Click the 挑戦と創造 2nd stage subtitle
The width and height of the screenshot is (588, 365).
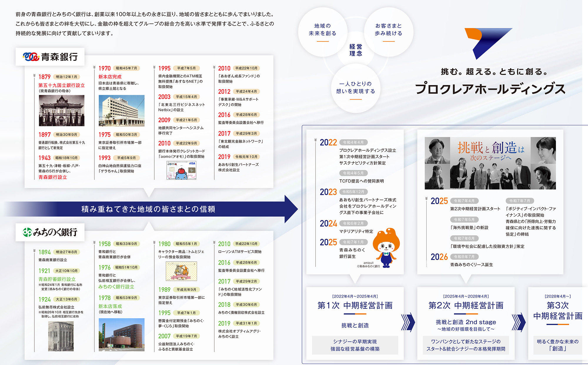pyautogui.click(x=466, y=322)
